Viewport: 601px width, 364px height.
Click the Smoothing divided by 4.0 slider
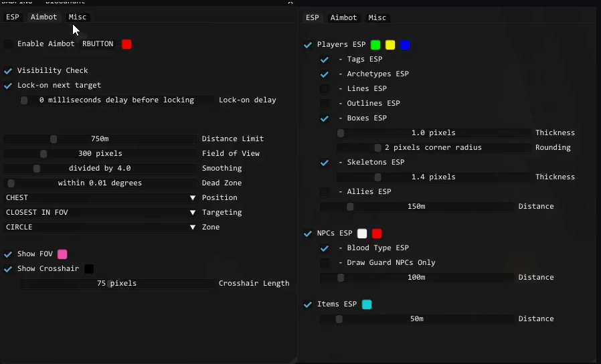(x=100, y=168)
